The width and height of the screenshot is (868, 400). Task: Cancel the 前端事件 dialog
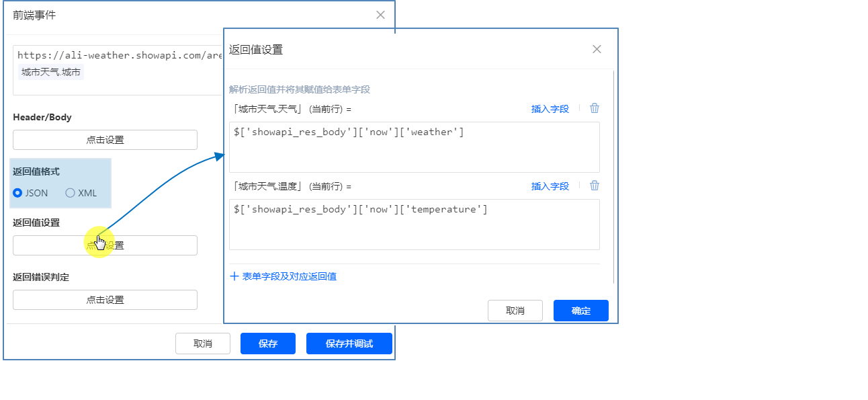tap(202, 344)
